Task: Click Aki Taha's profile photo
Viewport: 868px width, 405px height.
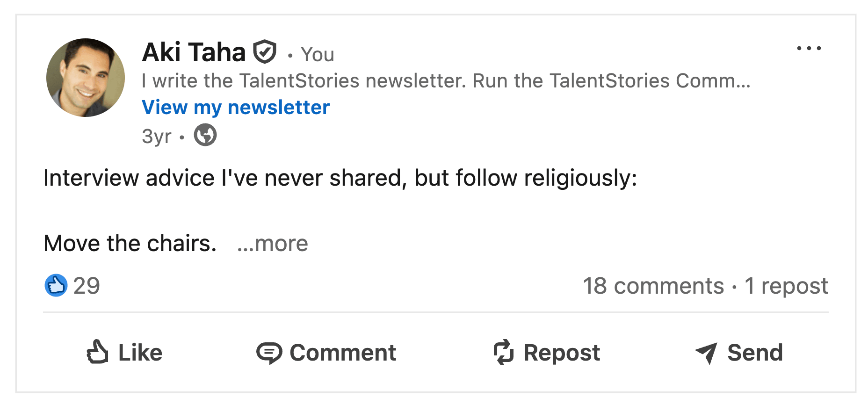Action: click(x=86, y=78)
